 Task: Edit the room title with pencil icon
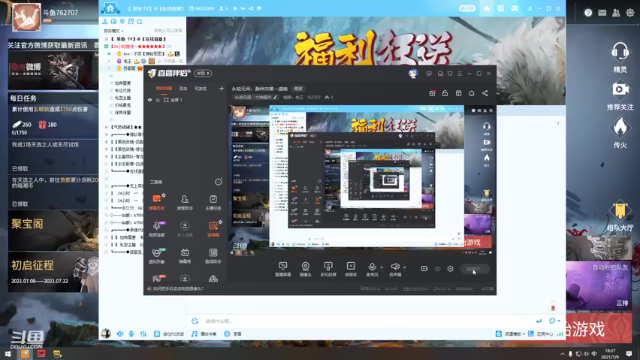click(x=276, y=98)
